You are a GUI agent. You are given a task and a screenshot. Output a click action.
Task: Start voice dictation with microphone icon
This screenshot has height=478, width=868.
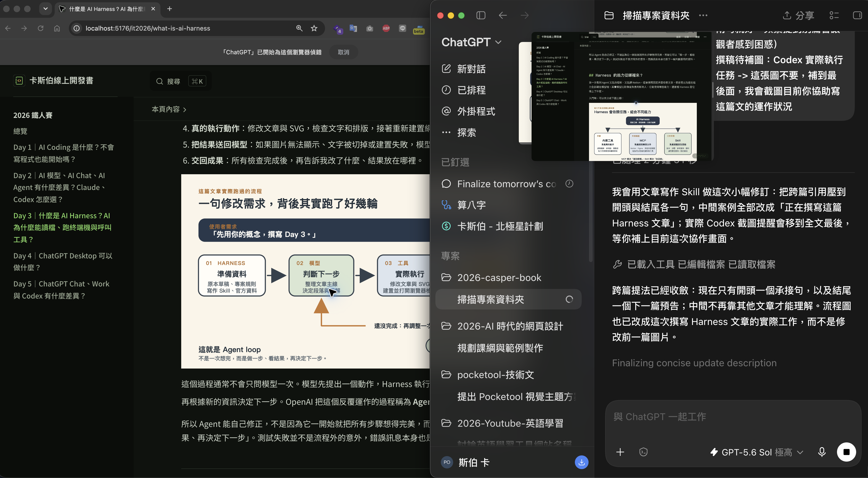pos(822,452)
